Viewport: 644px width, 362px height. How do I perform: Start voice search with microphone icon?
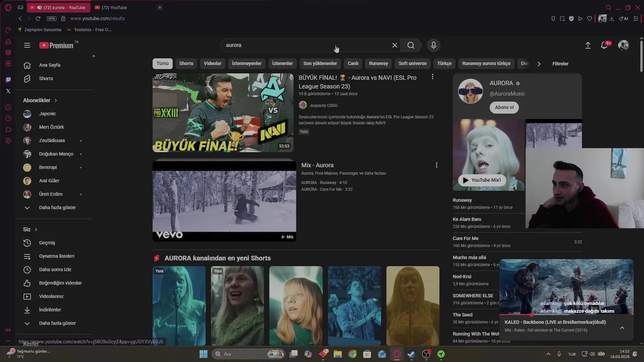(434, 45)
